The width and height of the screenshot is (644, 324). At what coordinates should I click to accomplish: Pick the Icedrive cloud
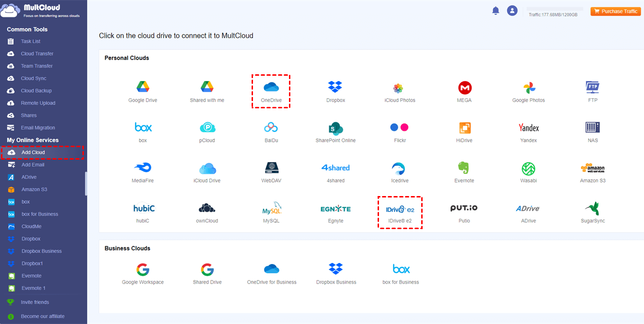(400, 172)
